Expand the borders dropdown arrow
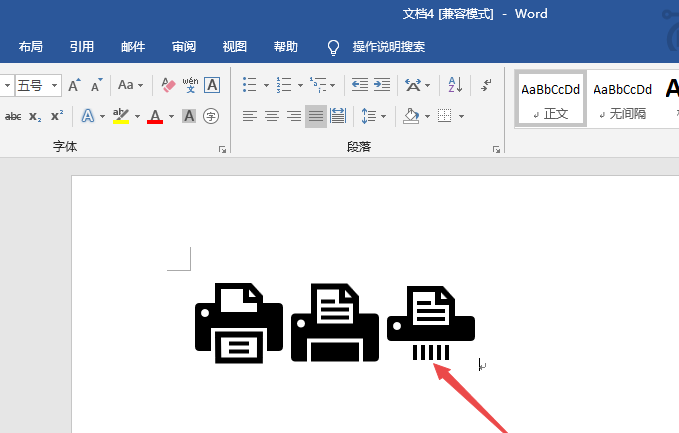The image size is (679, 433). coord(461,116)
